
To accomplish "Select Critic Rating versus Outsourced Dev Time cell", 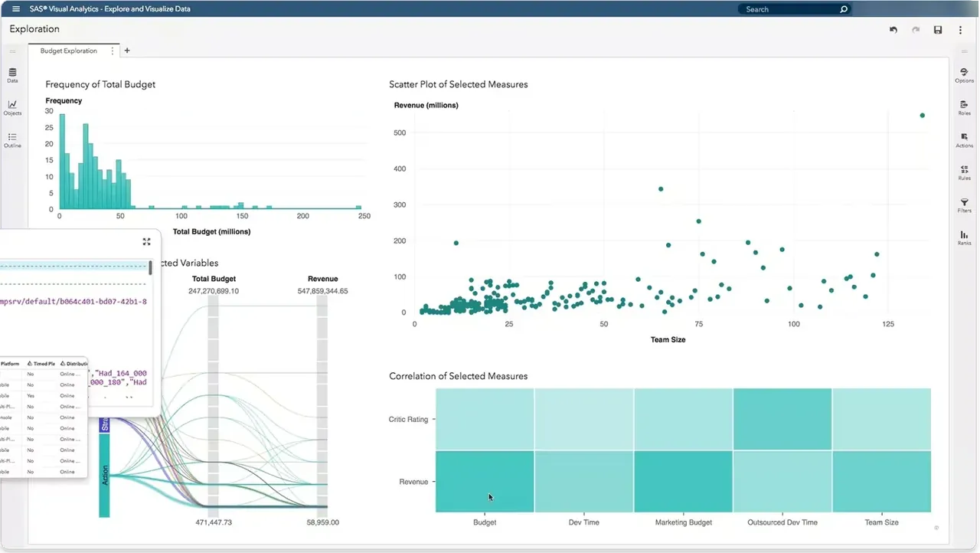I will tap(782, 419).
